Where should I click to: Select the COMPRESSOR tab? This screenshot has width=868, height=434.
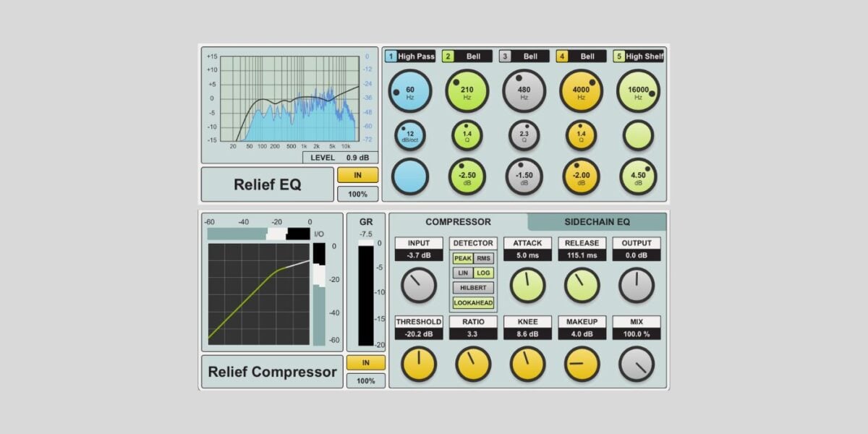(x=460, y=221)
